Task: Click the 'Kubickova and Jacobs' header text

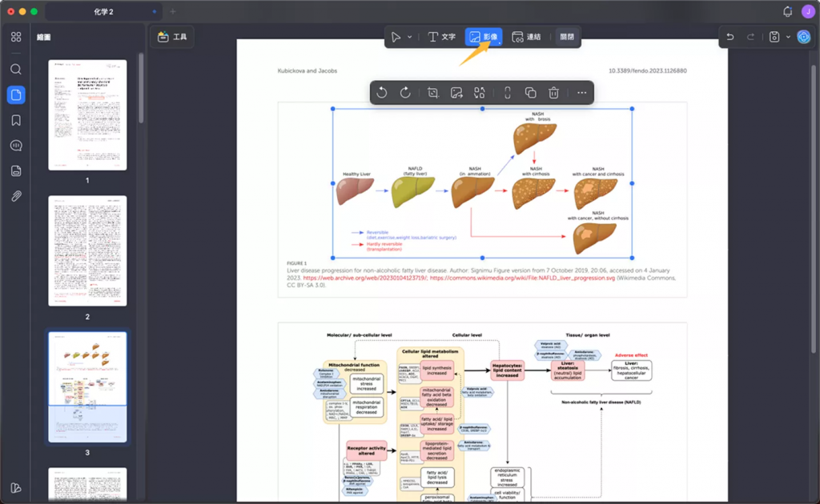Action: (x=307, y=70)
